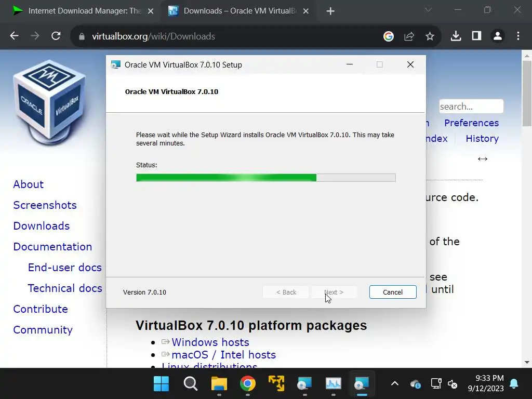Open Documentation sidebar link
This screenshot has width=532, height=399.
click(x=52, y=246)
